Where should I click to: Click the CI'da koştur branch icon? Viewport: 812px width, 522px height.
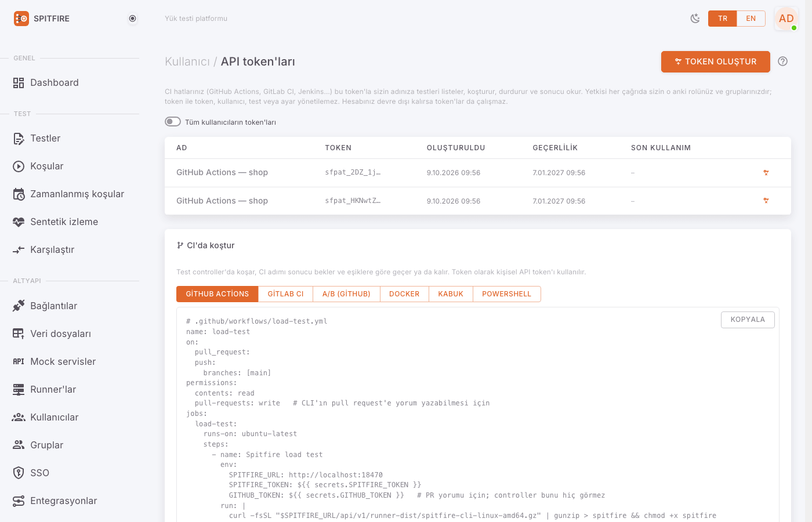pyautogui.click(x=180, y=245)
